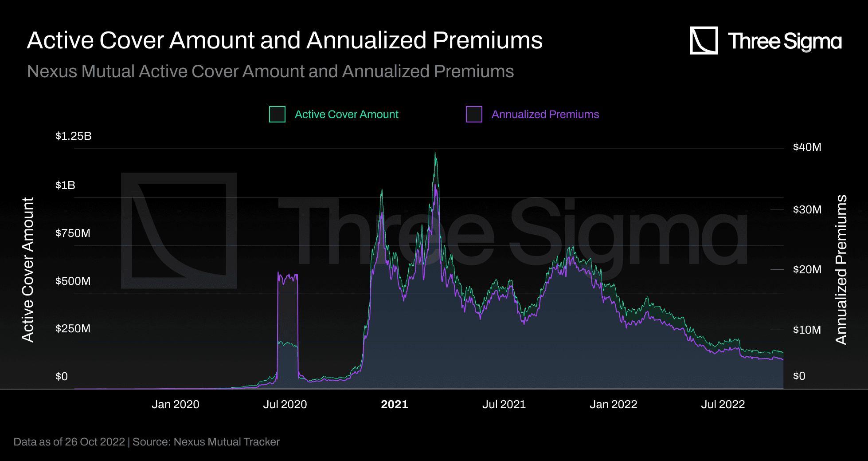Click the Jul 2021 x-axis label
The height and width of the screenshot is (461, 868).
click(x=504, y=404)
